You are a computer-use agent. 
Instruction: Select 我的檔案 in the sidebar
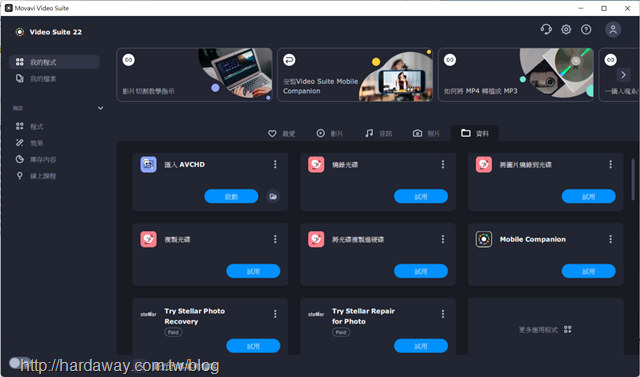tap(54, 78)
